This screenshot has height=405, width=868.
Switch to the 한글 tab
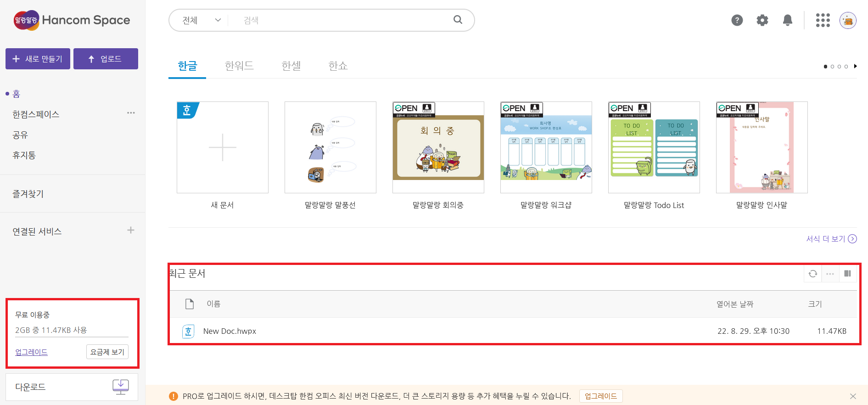point(187,66)
